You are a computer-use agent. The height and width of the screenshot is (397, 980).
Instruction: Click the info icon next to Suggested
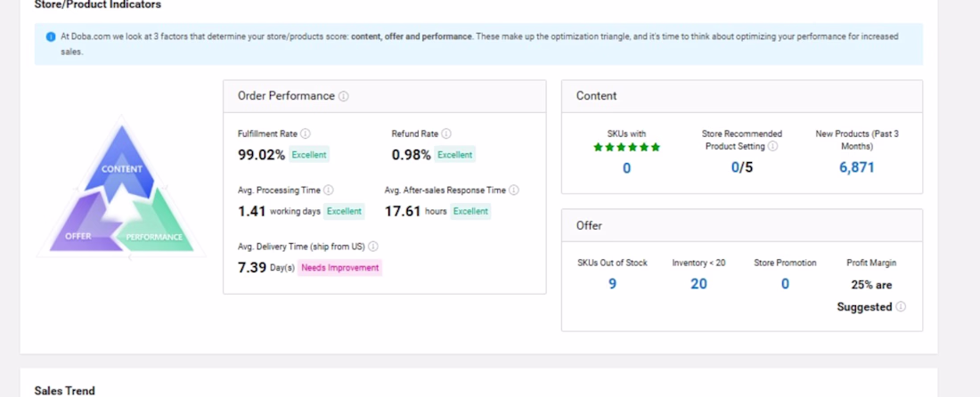(900, 306)
